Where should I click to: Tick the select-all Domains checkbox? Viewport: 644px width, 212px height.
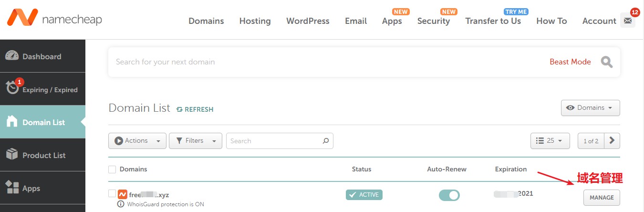coord(112,170)
